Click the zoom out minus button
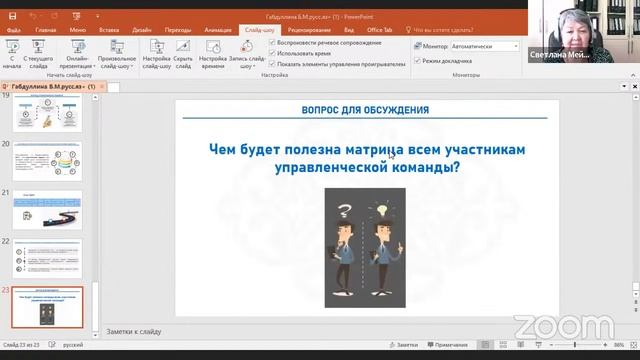 pyautogui.click(x=551, y=345)
